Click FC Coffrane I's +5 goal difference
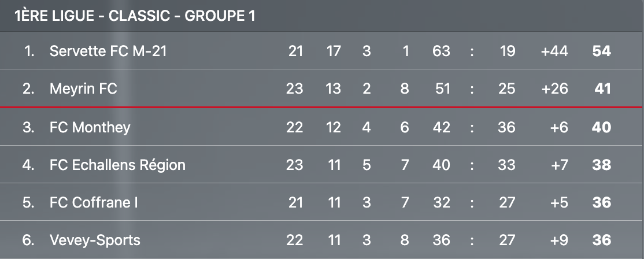 point(558,202)
